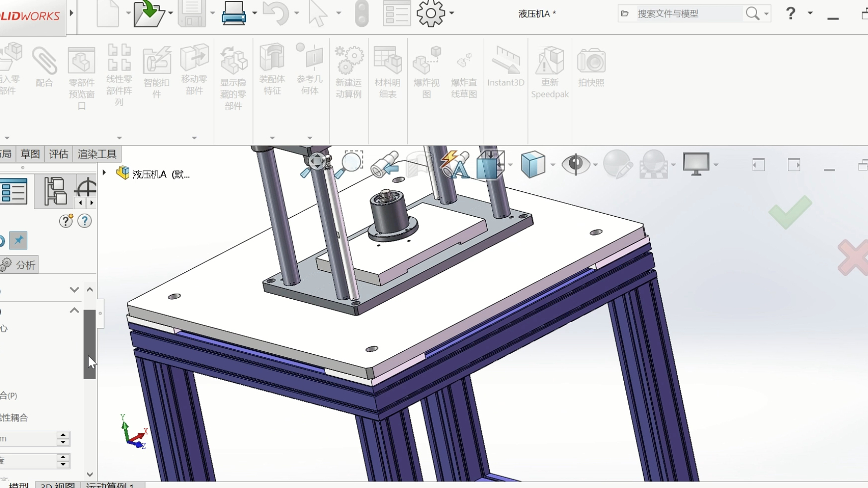
Task: Click the 搜索文件与模型 search field
Action: pyautogui.click(x=689, y=13)
